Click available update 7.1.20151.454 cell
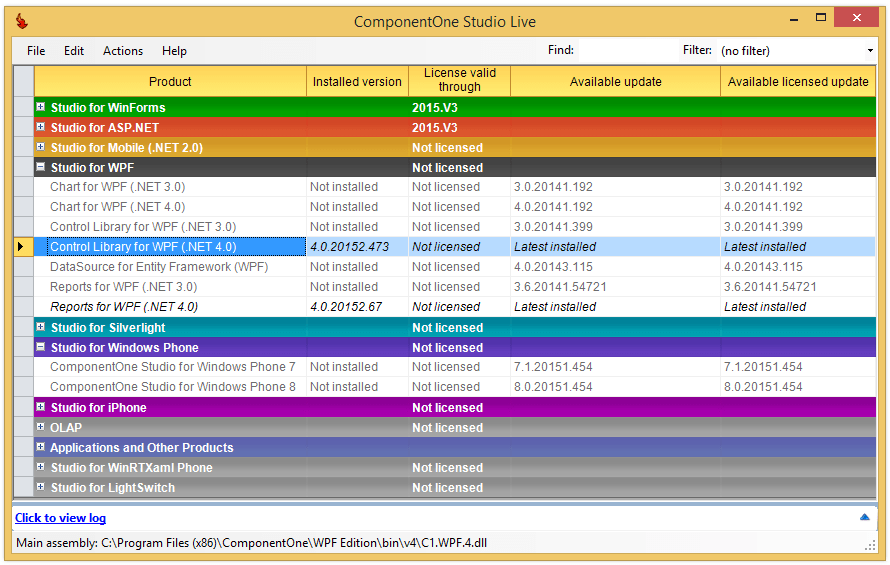Image resolution: width=890 pixels, height=565 pixels. [x=615, y=367]
